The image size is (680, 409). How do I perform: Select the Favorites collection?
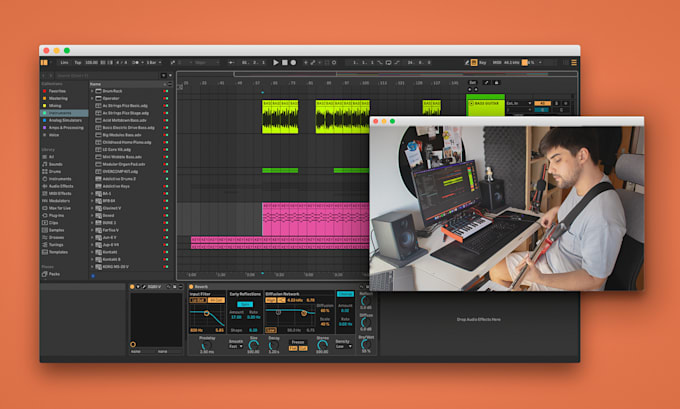[54, 91]
